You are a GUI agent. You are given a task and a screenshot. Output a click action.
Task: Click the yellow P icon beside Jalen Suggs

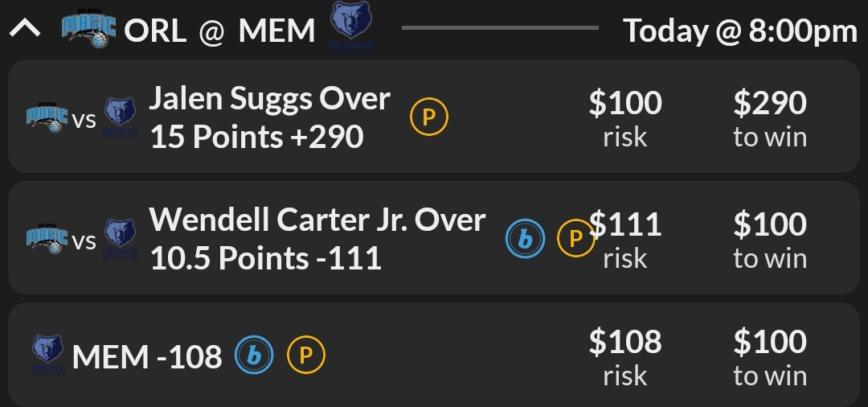428,117
